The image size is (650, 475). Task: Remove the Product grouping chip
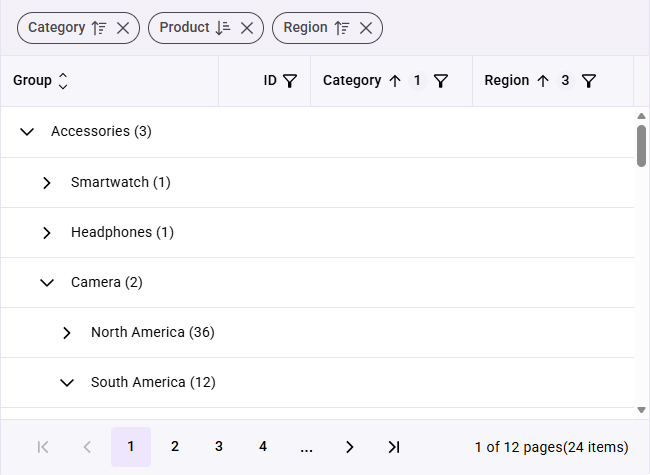247,28
